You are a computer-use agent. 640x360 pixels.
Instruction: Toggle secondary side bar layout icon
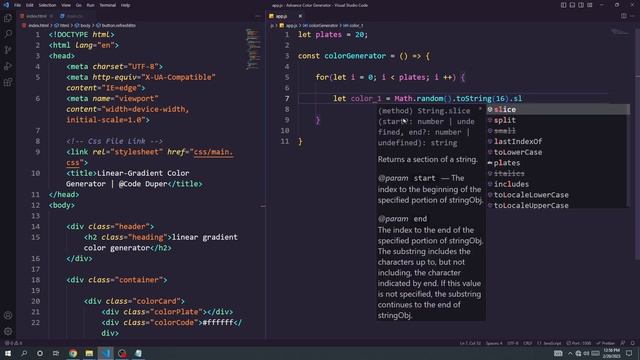click(x=581, y=5)
